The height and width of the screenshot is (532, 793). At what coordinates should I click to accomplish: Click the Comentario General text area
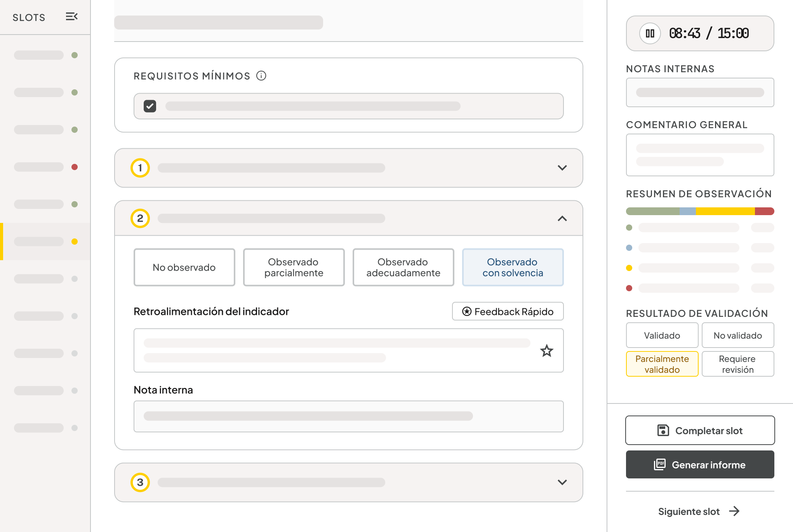[x=700, y=155]
